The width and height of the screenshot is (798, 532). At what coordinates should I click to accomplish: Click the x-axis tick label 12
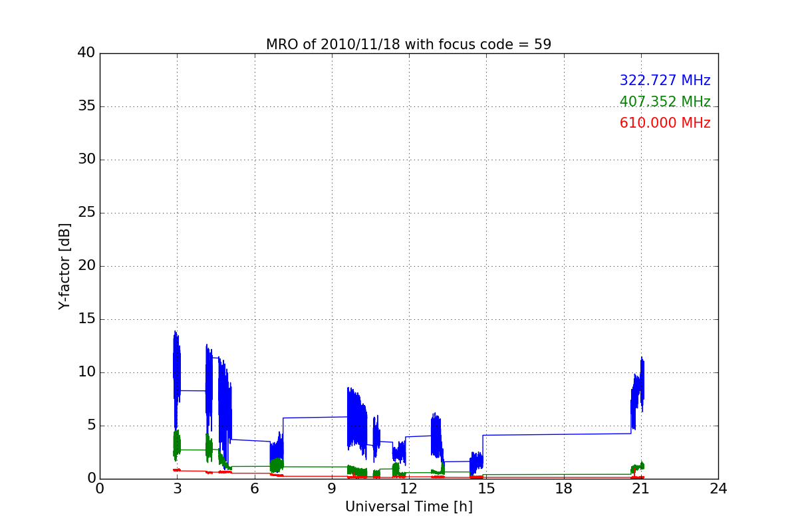point(409,489)
